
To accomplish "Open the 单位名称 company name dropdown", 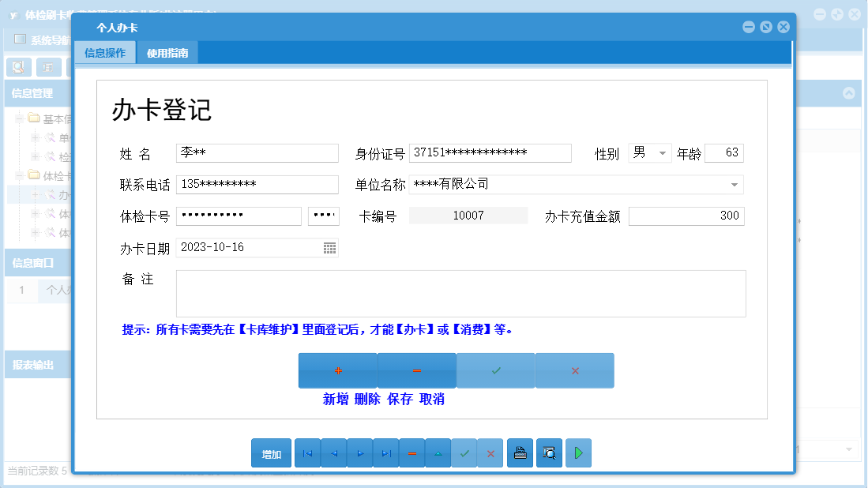I will click(736, 184).
